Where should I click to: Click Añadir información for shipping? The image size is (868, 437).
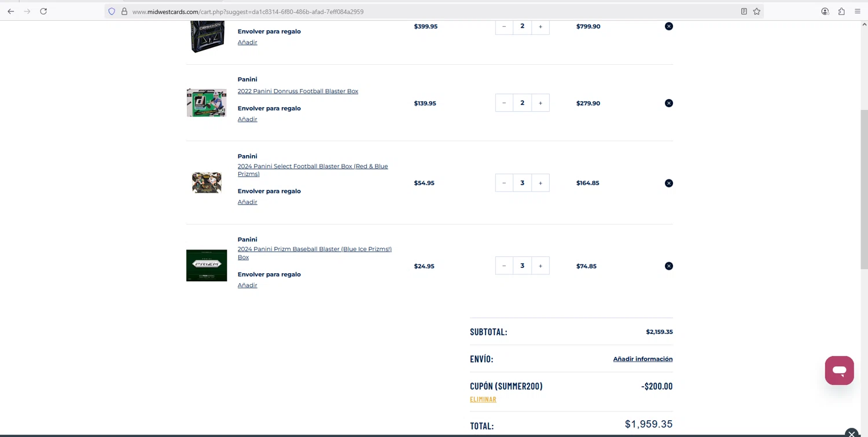click(642, 359)
